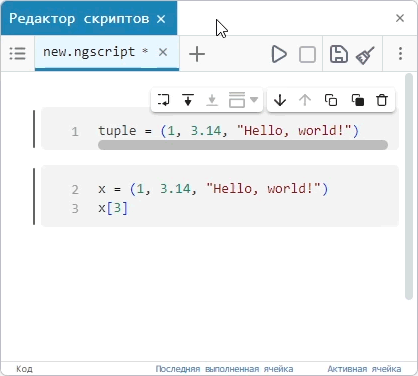418x376 pixels.
Task: Expand the cell type dropdown arrow
Action: point(254,99)
